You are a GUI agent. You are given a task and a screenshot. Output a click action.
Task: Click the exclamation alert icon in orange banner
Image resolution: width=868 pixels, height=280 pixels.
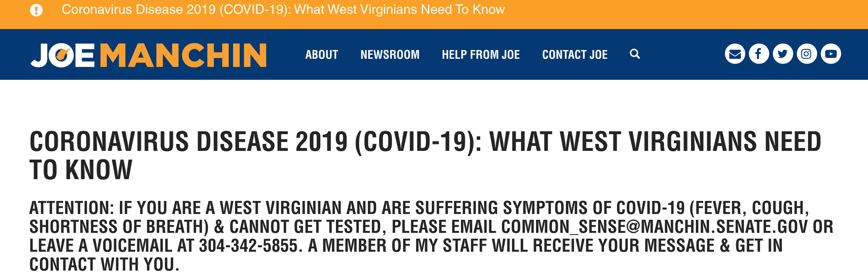[36, 10]
